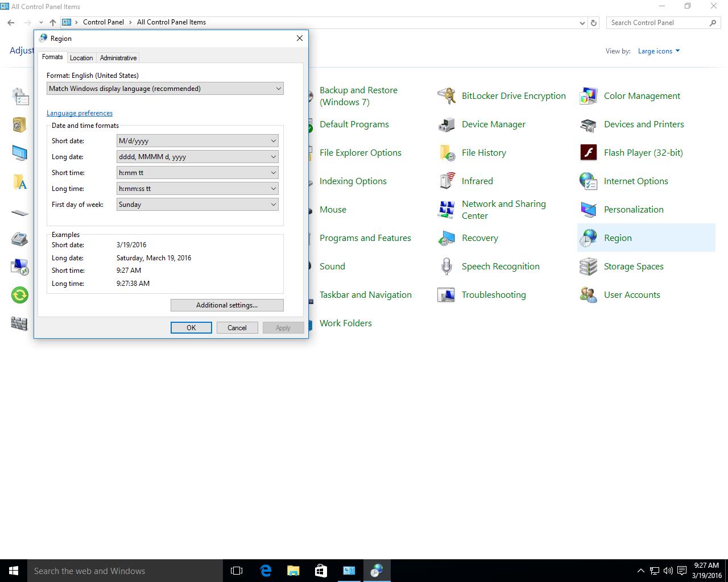
Task: Go back using the back arrow
Action: pos(11,23)
